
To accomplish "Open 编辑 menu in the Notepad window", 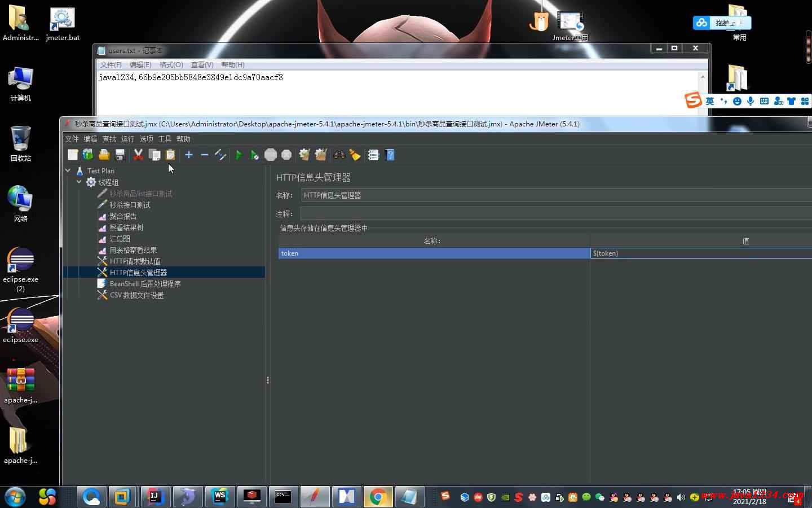I will point(140,65).
